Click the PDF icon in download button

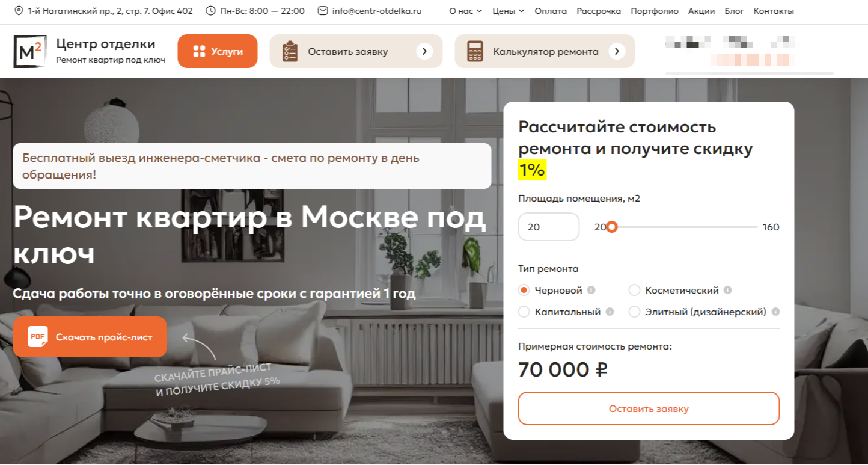pyautogui.click(x=38, y=337)
